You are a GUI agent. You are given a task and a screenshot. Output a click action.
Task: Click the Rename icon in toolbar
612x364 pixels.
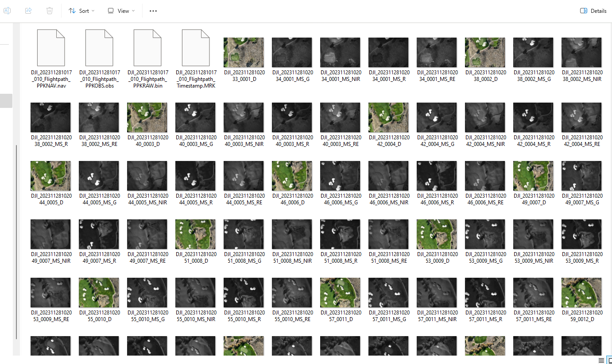[x=7, y=11]
